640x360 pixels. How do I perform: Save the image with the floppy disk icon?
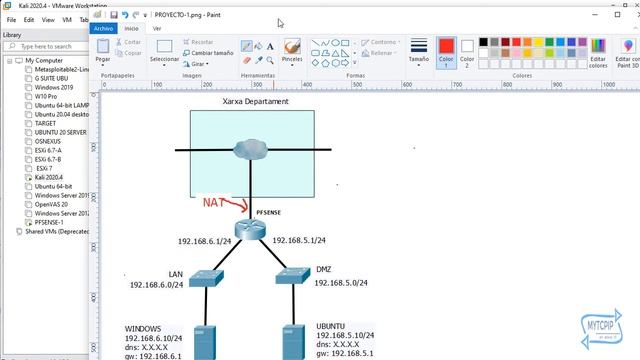(x=114, y=15)
